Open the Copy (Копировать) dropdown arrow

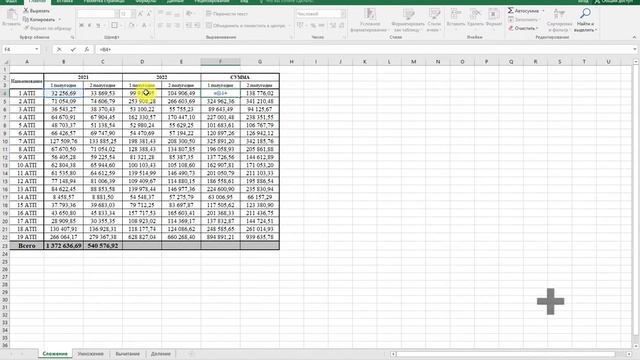[x=60, y=19]
